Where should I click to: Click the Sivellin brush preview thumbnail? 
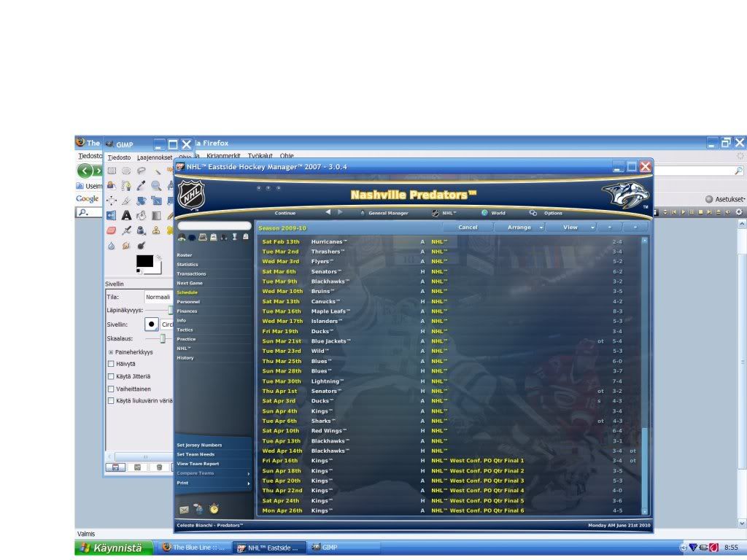pos(152,324)
